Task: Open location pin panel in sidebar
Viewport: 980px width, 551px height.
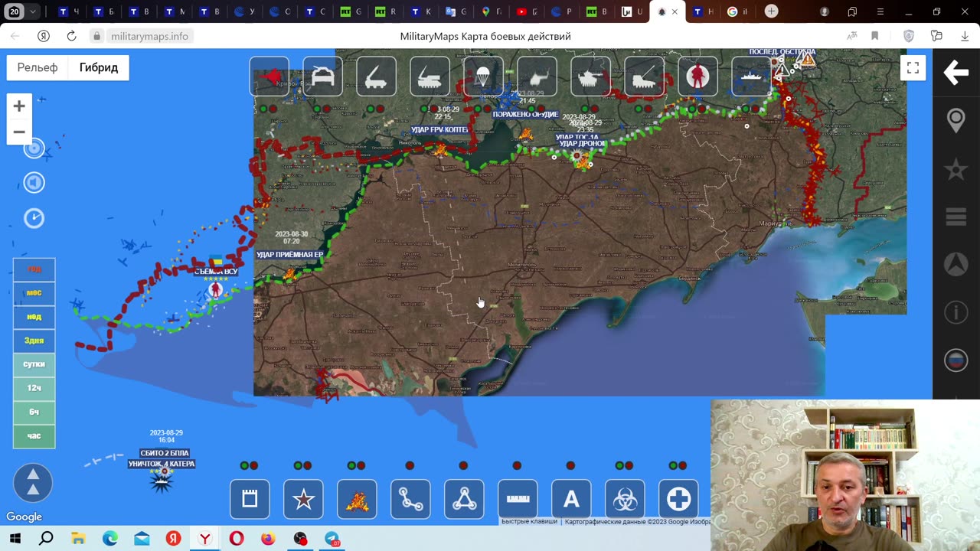Action: [x=956, y=120]
